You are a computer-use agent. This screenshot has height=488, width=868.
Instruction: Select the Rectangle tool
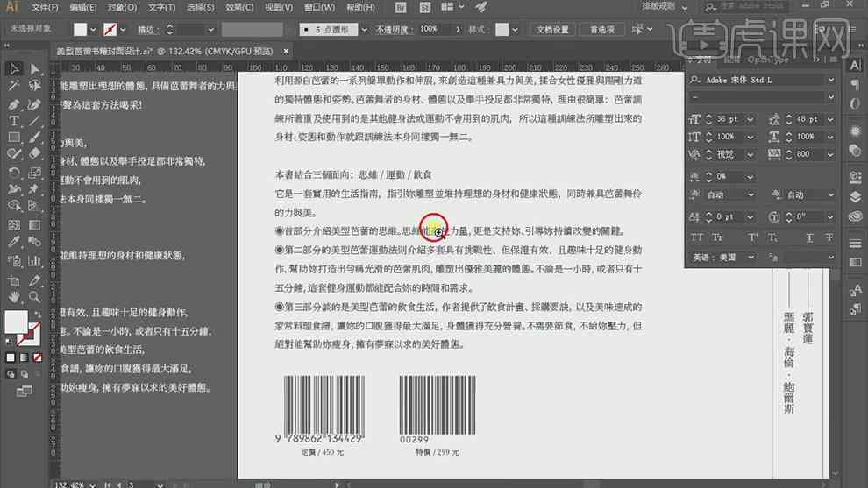[x=14, y=138]
